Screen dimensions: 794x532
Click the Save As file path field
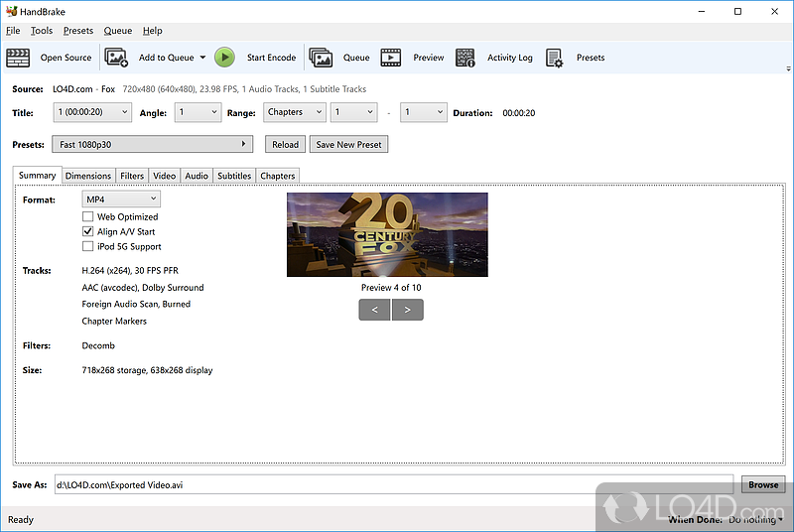pos(394,484)
